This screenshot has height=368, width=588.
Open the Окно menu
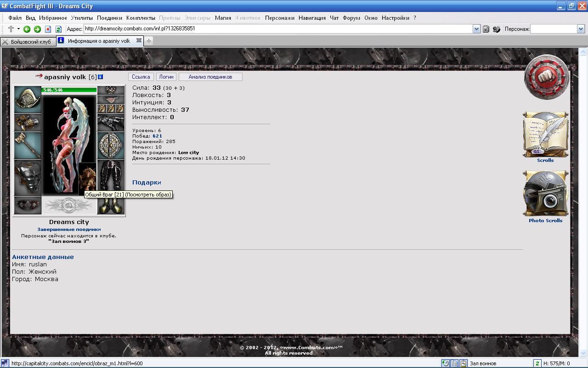(x=371, y=18)
